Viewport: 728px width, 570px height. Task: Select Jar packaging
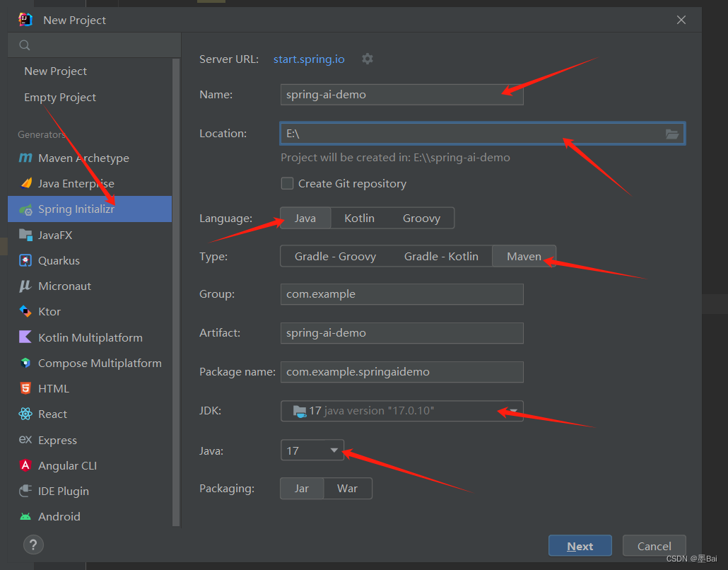click(x=302, y=489)
